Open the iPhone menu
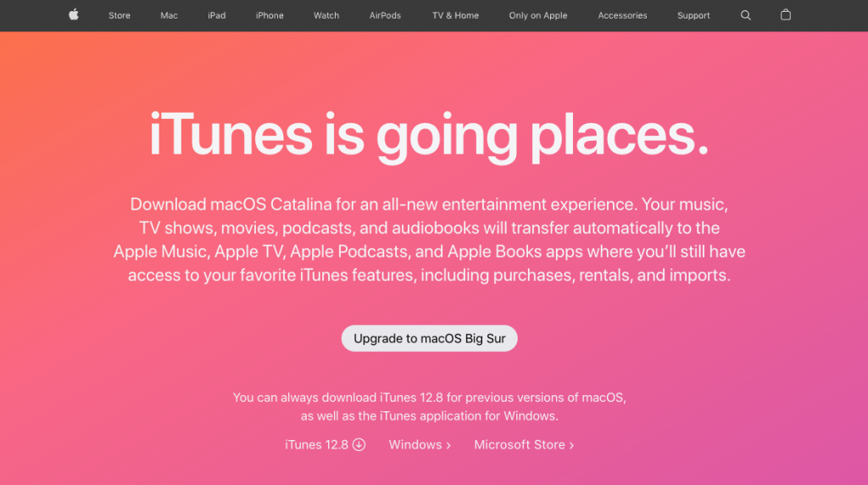This screenshot has width=868, height=485. (270, 15)
